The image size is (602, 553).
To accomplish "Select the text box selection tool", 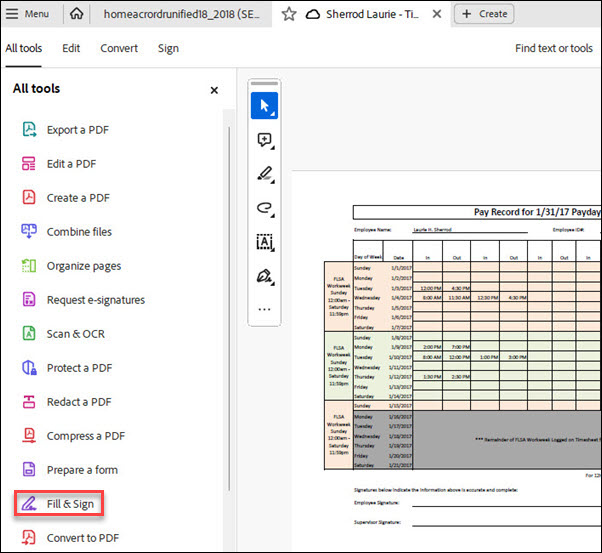I will [x=264, y=242].
